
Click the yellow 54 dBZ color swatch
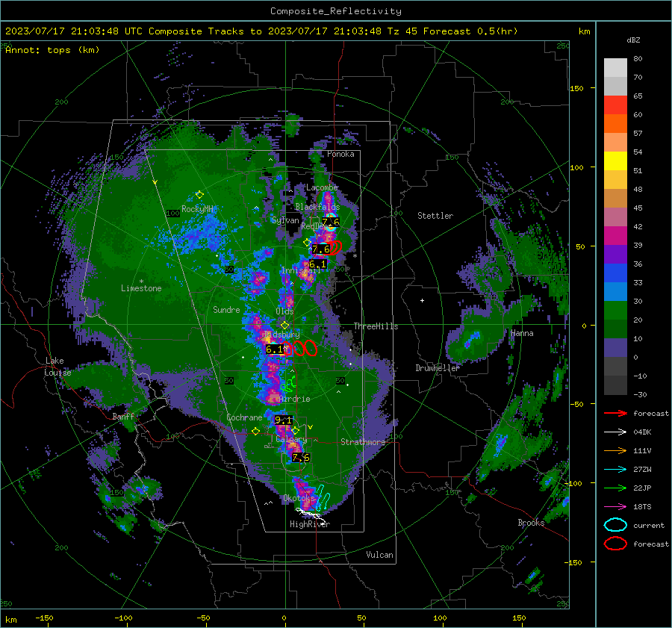pyautogui.click(x=615, y=161)
